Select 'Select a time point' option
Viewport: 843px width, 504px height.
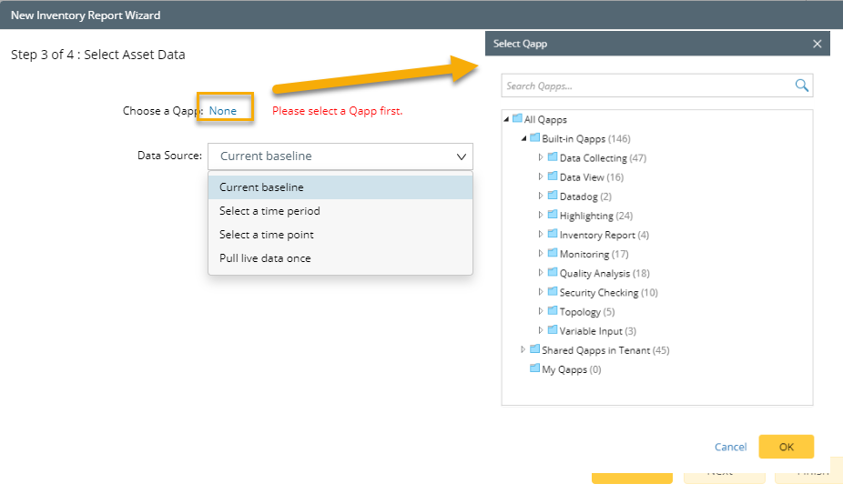click(x=267, y=235)
